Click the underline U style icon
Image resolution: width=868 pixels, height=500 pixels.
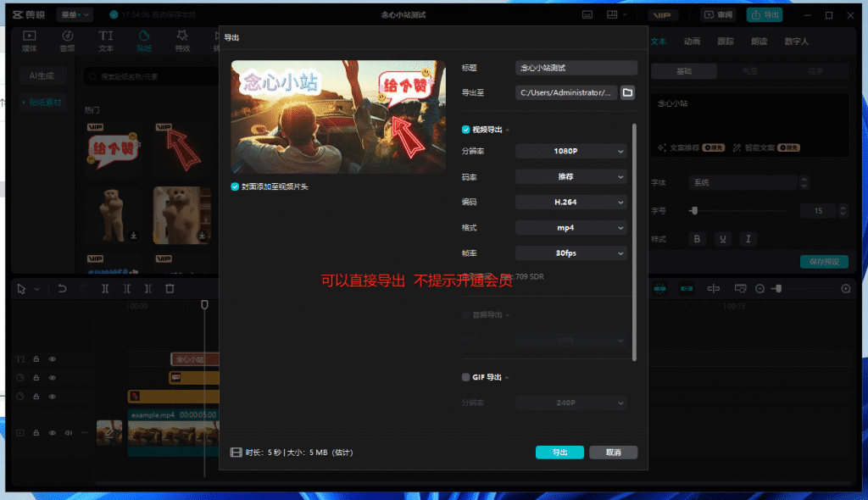(722, 239)
